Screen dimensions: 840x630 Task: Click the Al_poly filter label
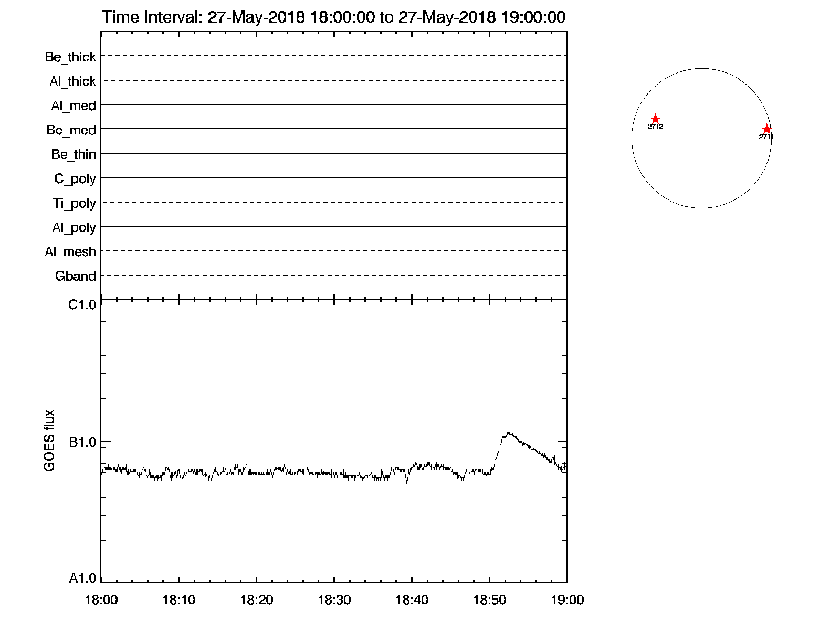click(74, 228)
